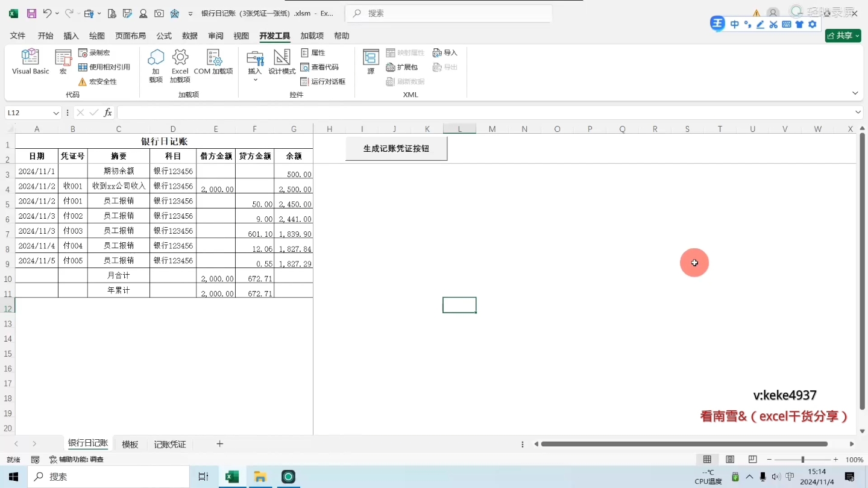
Task: Click the fx insert function icon
Action: click(x=108, y=113)
